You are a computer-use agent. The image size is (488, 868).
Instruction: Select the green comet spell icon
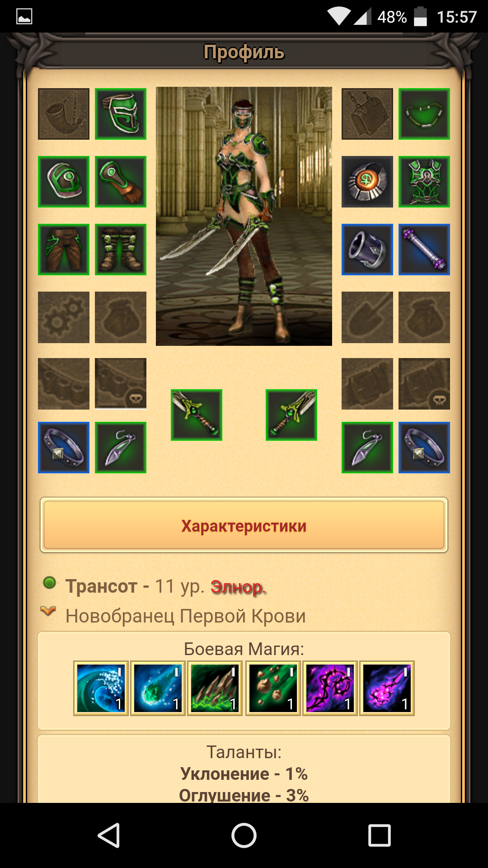158,688
